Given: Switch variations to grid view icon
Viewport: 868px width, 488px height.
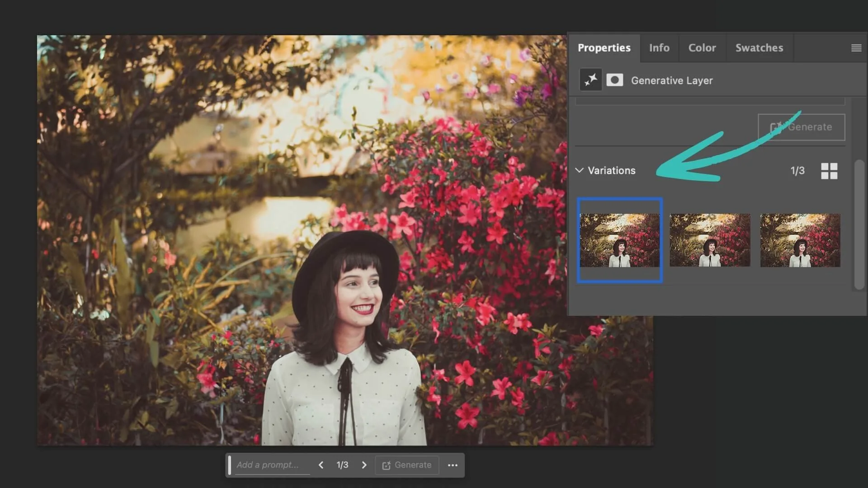Looking at the screenshot, I should coord(829,171).
